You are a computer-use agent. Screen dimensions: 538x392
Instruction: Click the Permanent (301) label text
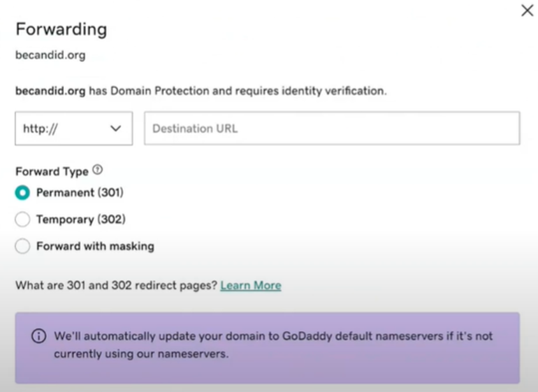click(x=80, y=192)
